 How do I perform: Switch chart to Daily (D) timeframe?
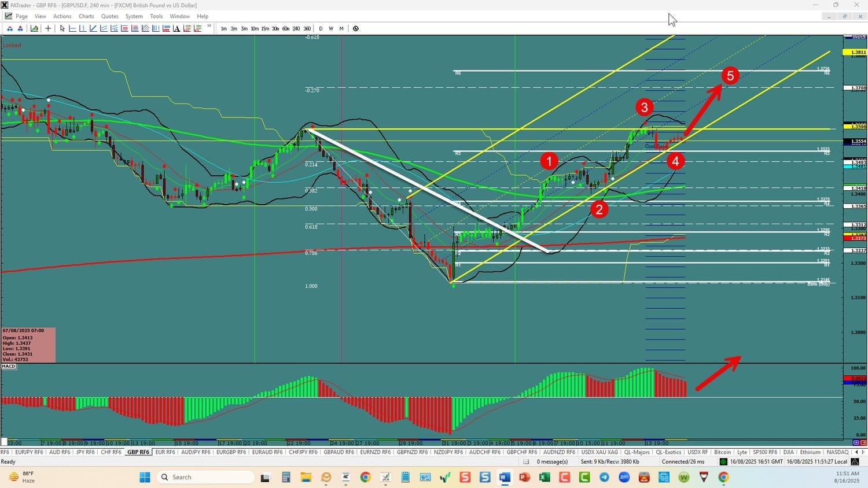click(321, 28)
